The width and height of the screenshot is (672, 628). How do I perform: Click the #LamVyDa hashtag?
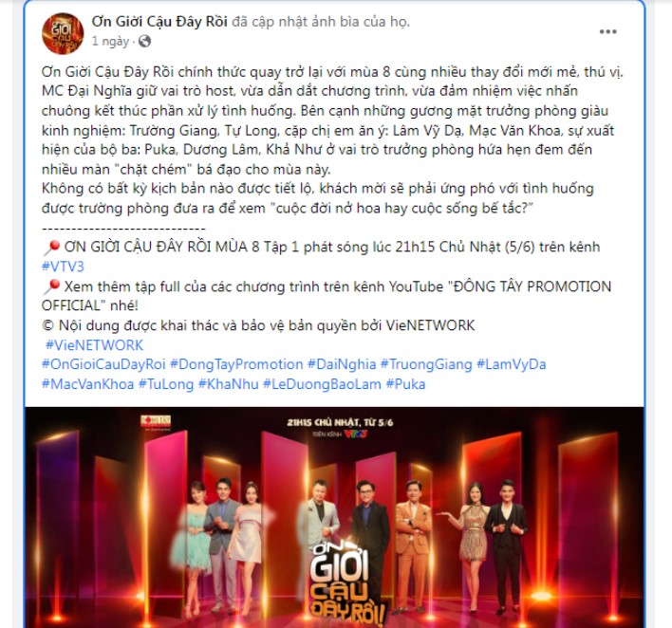512,364
